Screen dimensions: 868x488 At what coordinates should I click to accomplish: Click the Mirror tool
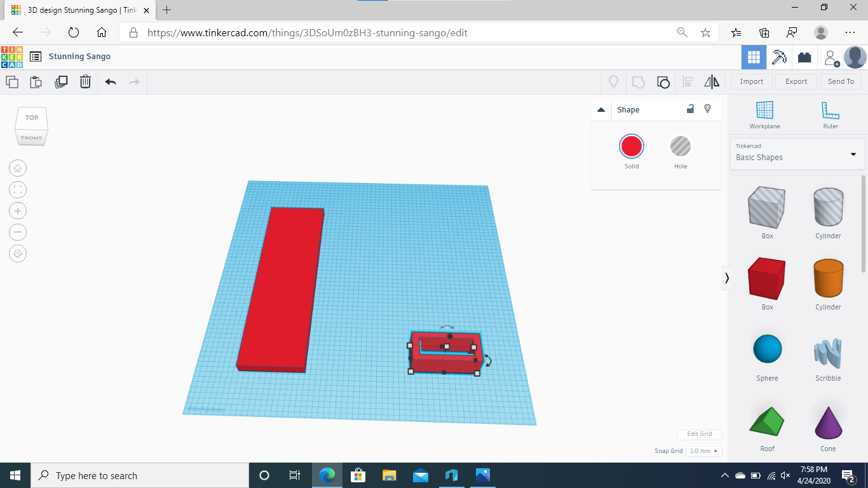(712, 81)
